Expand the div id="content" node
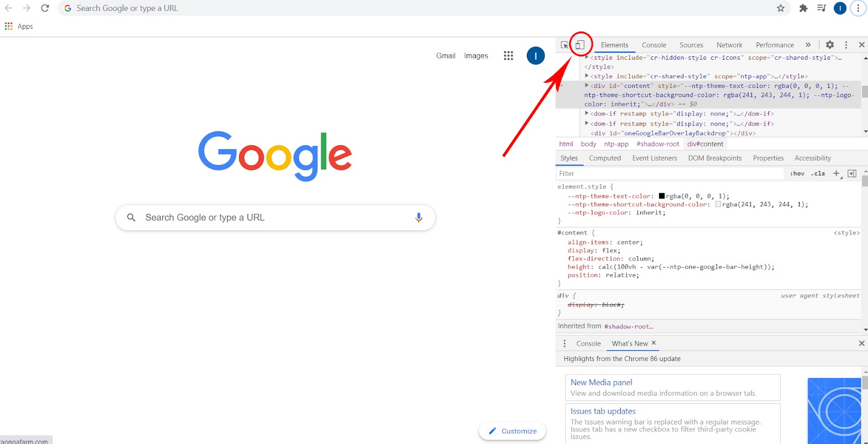The height and width of the screenshot is (444, 868). click(586, 85)
